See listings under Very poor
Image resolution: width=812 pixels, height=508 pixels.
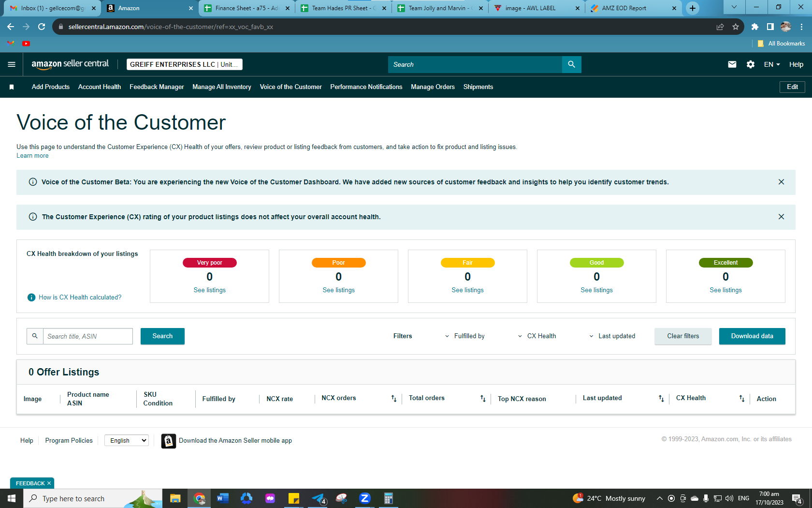coord(209,290)
